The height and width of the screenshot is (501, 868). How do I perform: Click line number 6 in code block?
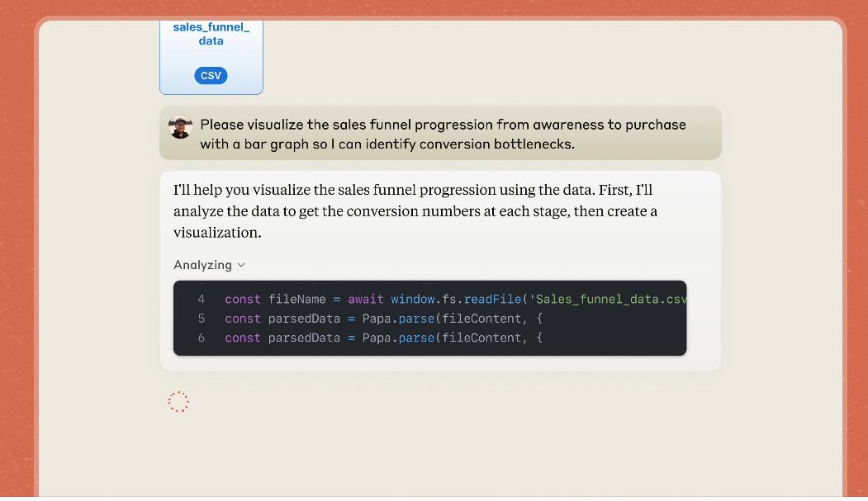click(201, 338)
